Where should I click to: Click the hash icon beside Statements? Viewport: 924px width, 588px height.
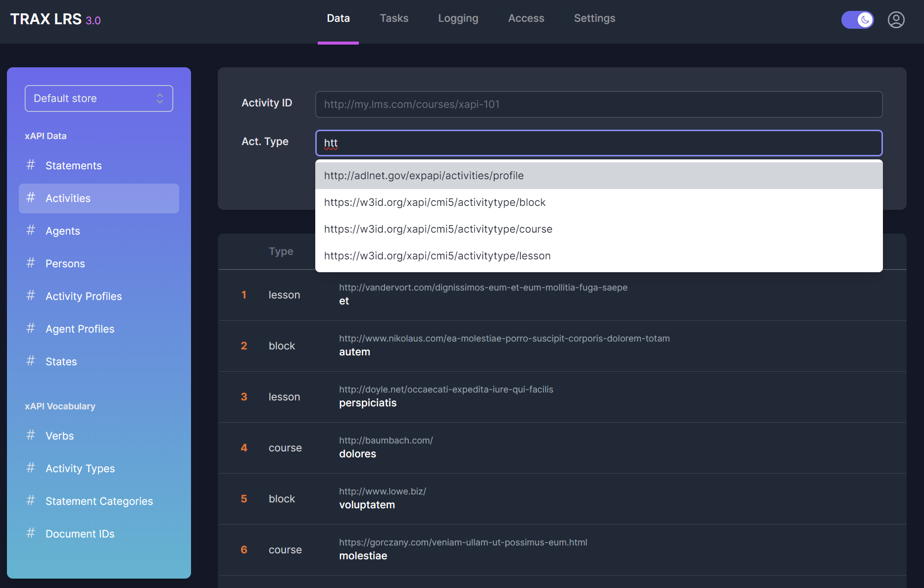(x=31, y=165)
